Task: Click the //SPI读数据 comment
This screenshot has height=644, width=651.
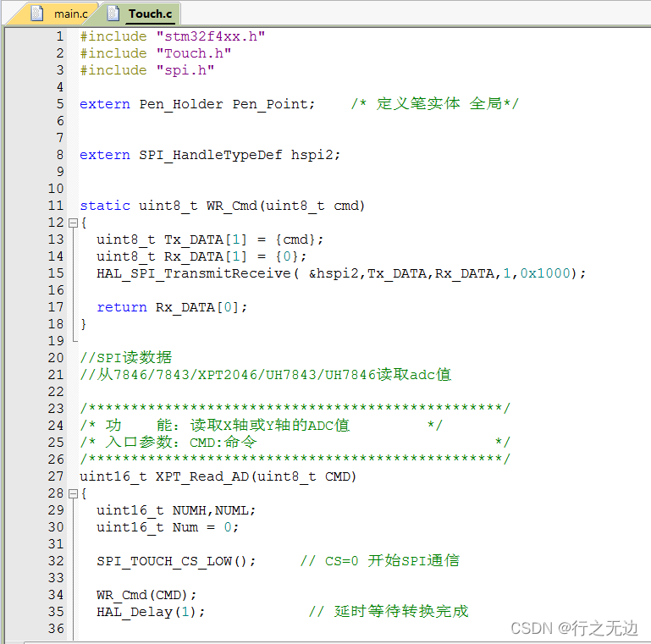Action: (126, 358)
